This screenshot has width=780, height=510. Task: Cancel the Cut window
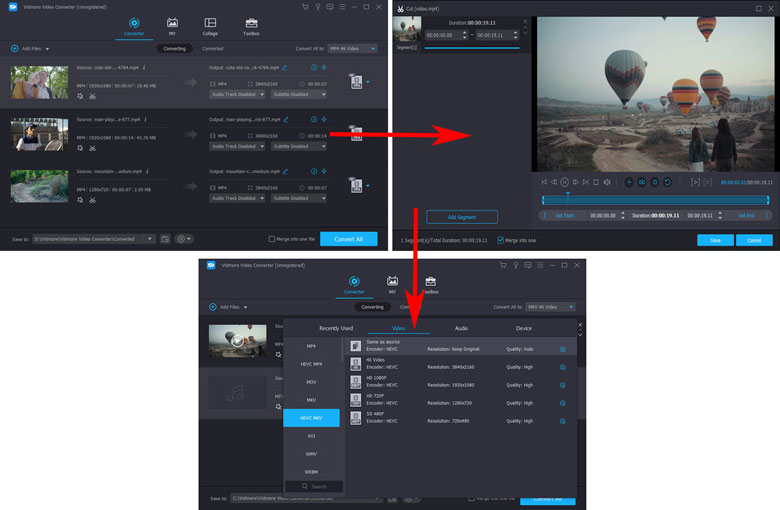754,240
